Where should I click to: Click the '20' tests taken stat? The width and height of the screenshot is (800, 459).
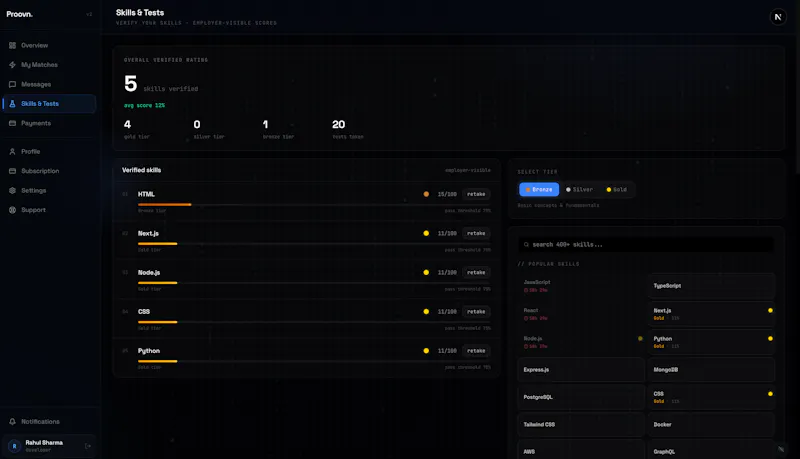point(339,124)
